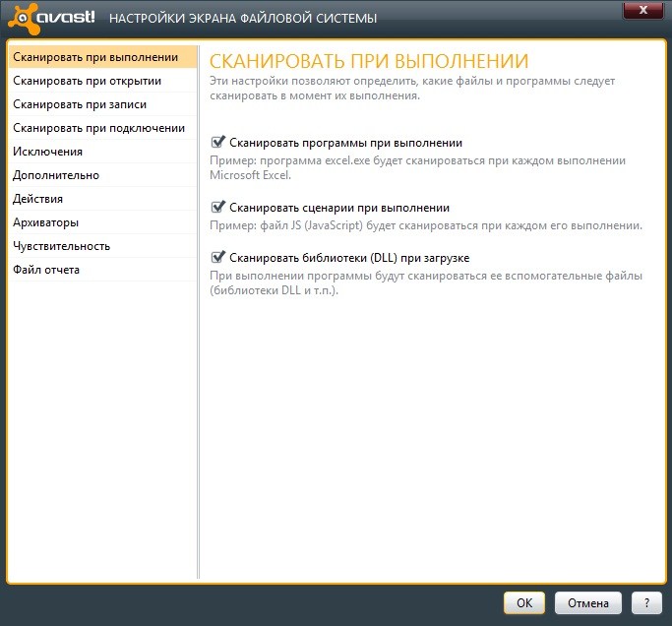Screen dimensions: 672x626
Task: Click the text mentioning Microsoft Excel
Action: (417, 167)
